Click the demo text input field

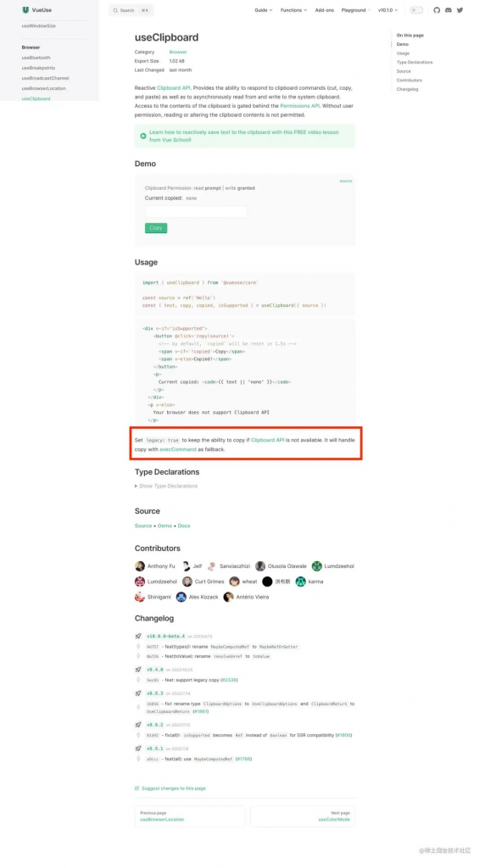[196, 211]
